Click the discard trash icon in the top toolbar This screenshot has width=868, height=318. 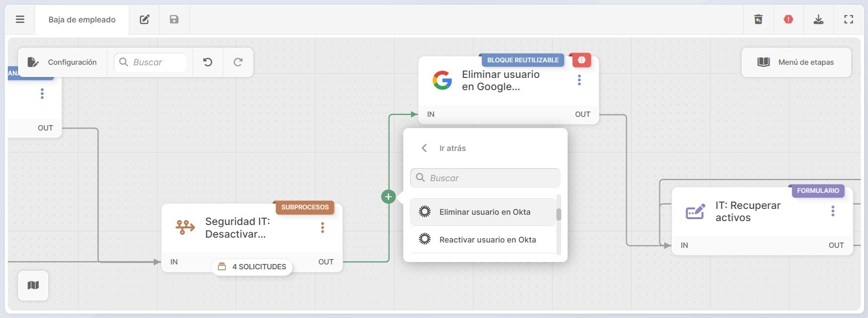tap(758, 19)
